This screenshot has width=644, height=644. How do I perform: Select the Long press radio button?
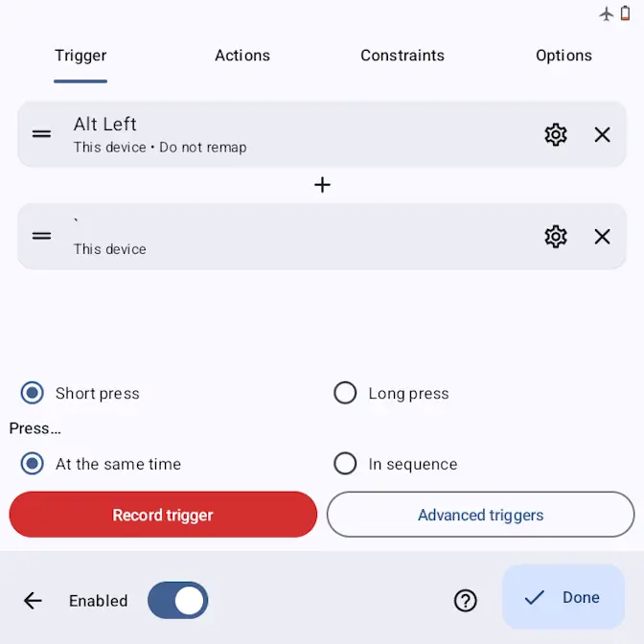(x=345, y=393)
